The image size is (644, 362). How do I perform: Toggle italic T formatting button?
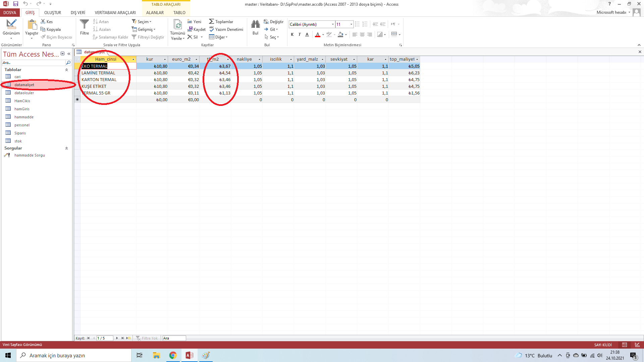pos(300,35)
